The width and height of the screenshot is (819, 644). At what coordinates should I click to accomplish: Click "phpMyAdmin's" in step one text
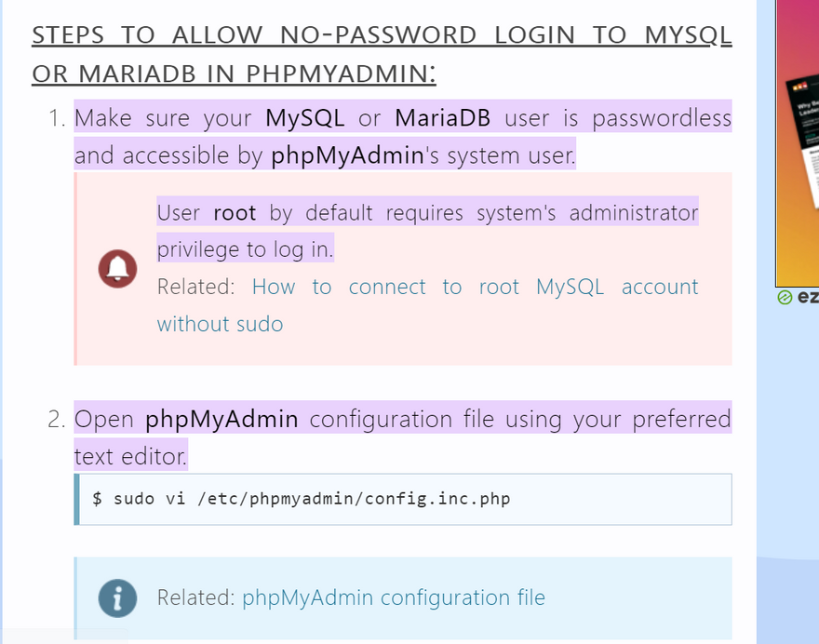[356, 155]
